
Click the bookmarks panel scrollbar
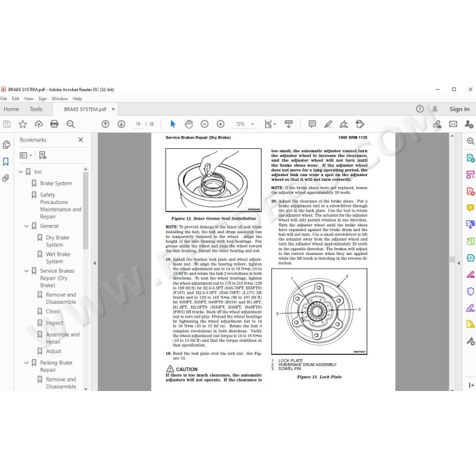pyautogui.click(x=86, y=211)
